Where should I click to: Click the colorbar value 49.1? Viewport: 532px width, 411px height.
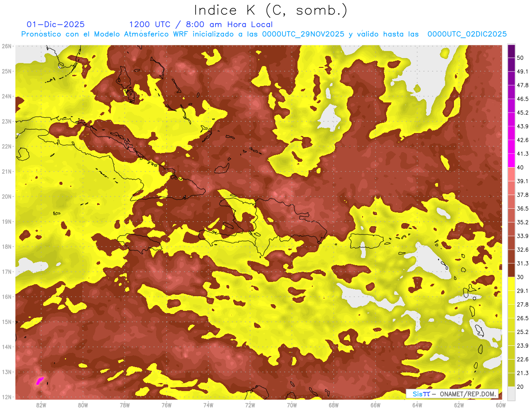[x=523, y=72]
